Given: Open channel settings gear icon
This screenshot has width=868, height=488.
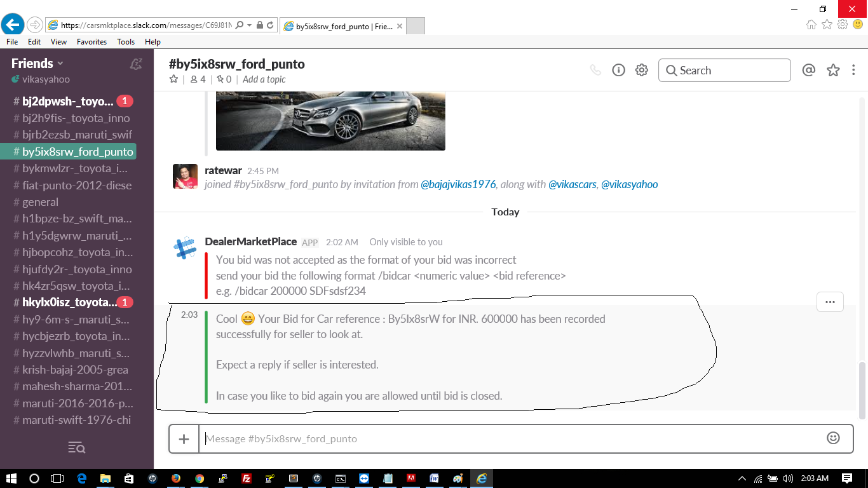Looking at the screenshot, I should coord(642,70).
